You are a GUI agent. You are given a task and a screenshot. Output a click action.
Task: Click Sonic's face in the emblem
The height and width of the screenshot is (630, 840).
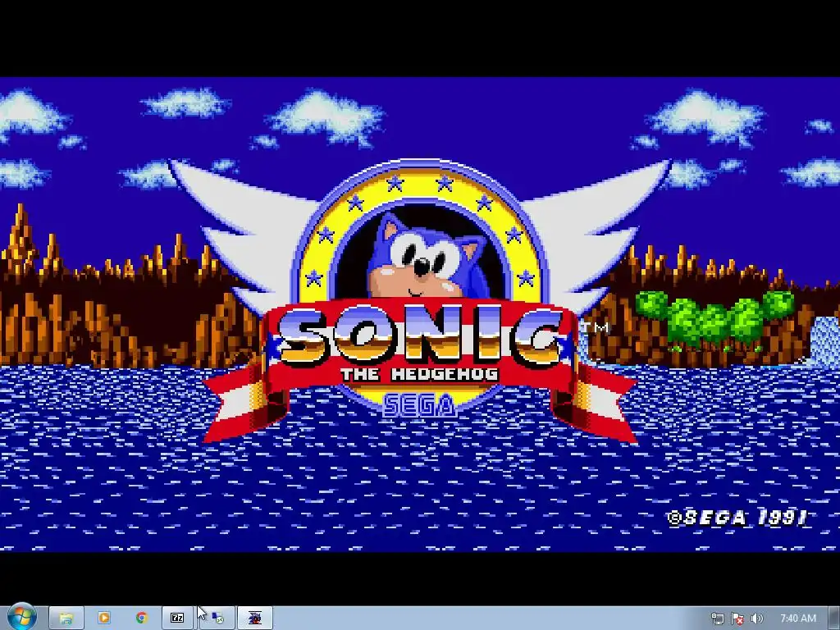click(x=426, y=257)
